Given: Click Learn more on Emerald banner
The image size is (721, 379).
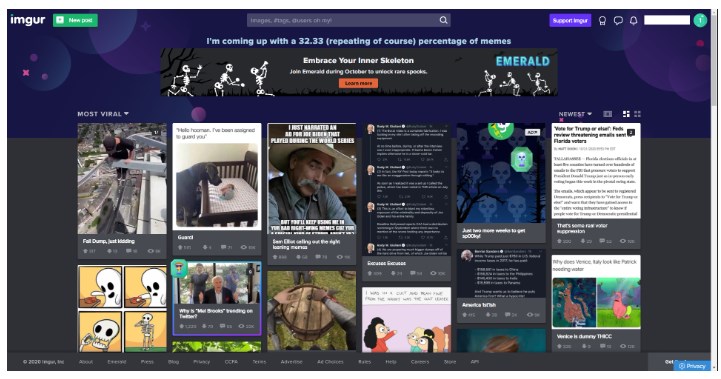Looking at the screenshot, I should pyautogui.click(x=358, y=83).
